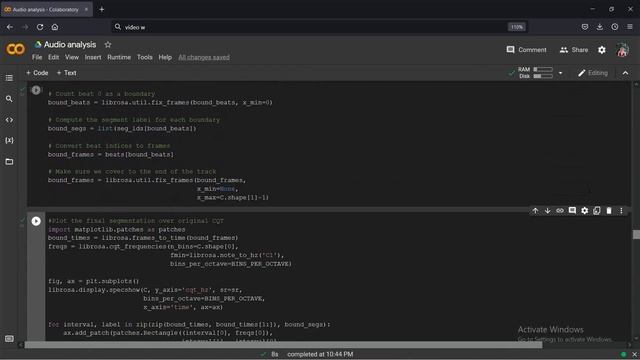This screenshot has height=360, width=640.
Task: Add a comment to the cell
Action: [572, 211]
